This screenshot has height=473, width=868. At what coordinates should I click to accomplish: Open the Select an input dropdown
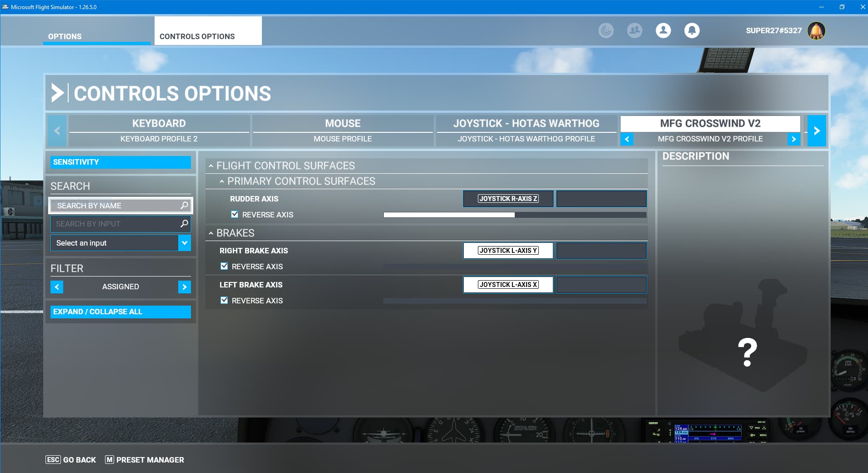(x=184, y=243)
